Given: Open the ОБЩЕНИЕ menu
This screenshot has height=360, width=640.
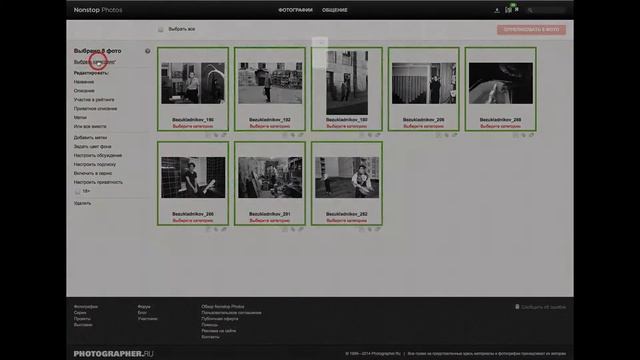Looking at the screenshot, I should point(335,10).
